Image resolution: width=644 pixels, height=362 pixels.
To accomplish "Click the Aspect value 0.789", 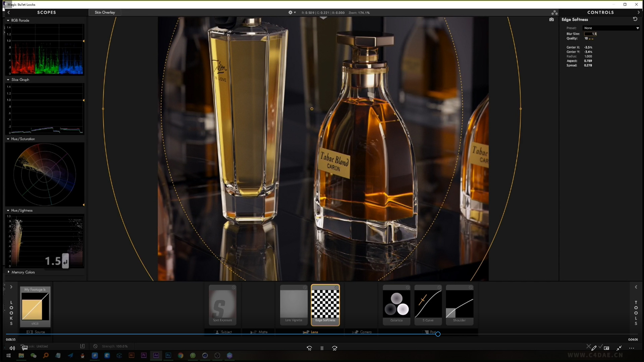I will 588,61.
